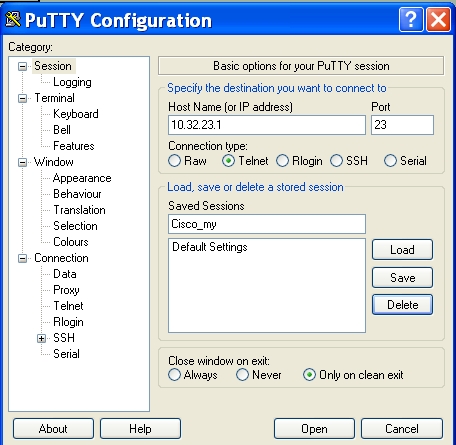Screen dimensions: 456x445
Task: Select the Window category
Action: [54, 162]
